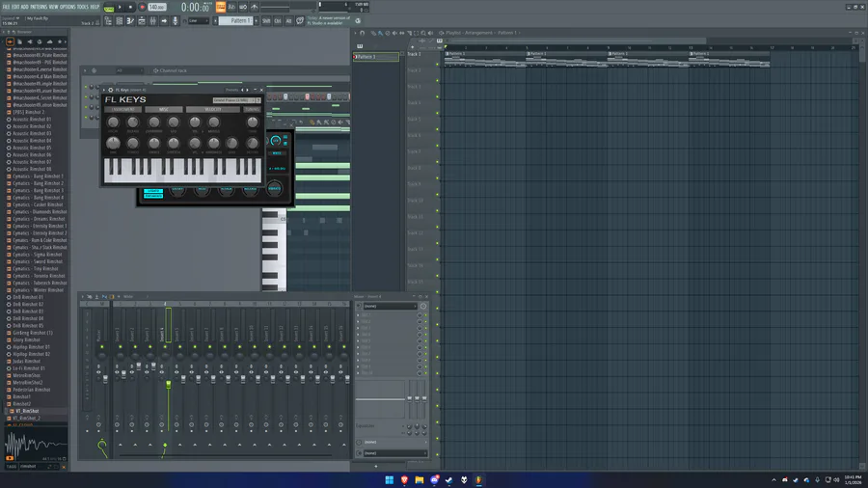Select playlist Delete tool

point(388,33)
